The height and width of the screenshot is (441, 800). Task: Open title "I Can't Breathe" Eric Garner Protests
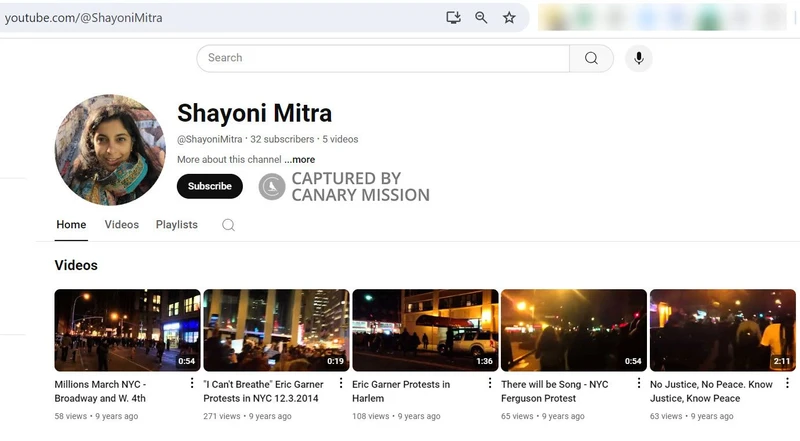(x=263, y=391)
